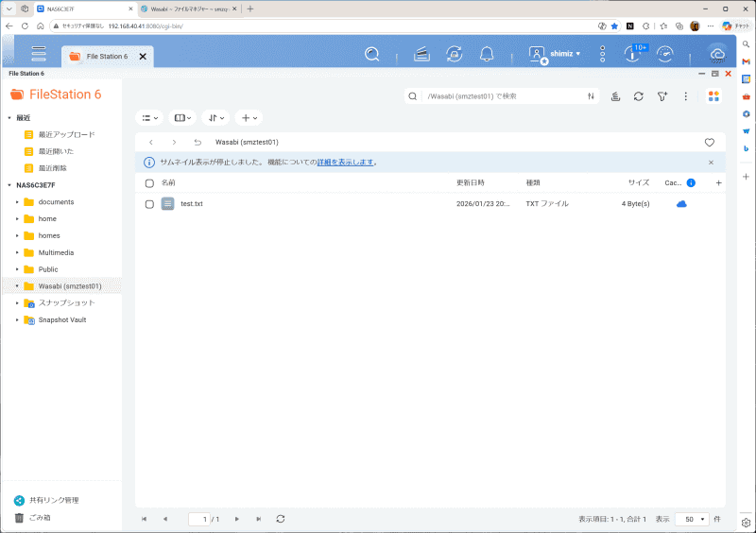Viewport: 756px width, 533px height.
Task: Click the 詳細を表示します link
Action: pyautogui.click(x=345, y=163)
